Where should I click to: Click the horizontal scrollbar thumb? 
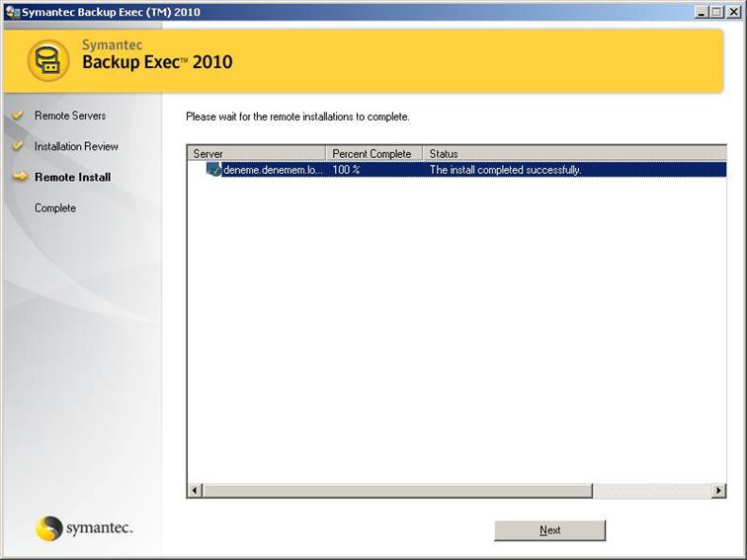click(397, 490)
